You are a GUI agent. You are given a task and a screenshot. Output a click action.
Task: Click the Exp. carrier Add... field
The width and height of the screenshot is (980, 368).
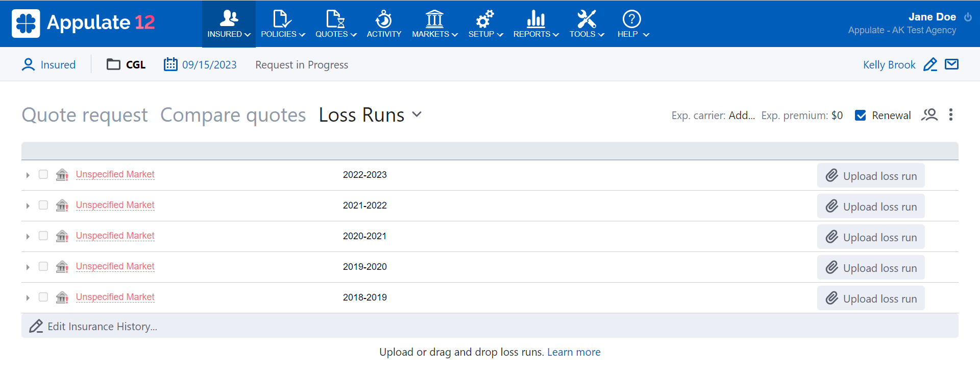[742, 116]
